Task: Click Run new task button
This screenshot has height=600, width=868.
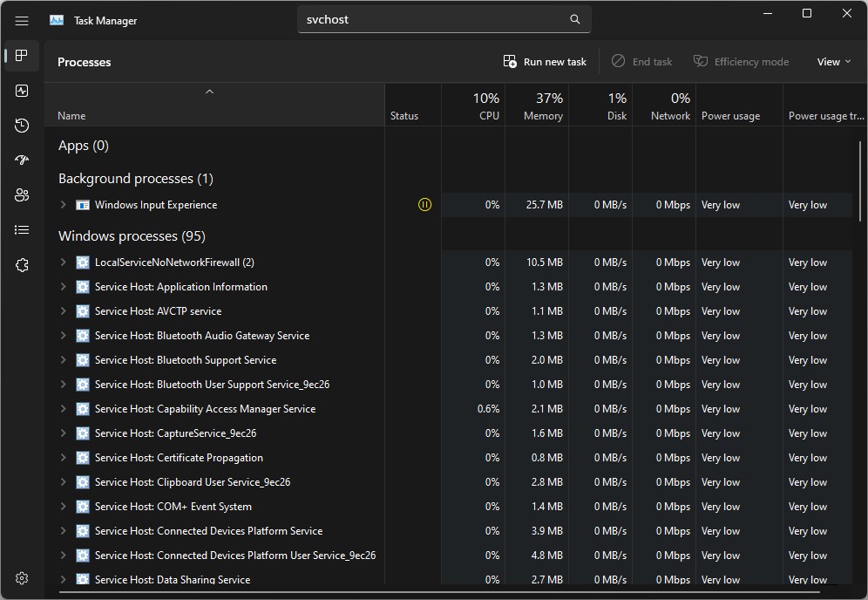Action: pos(545,62)
